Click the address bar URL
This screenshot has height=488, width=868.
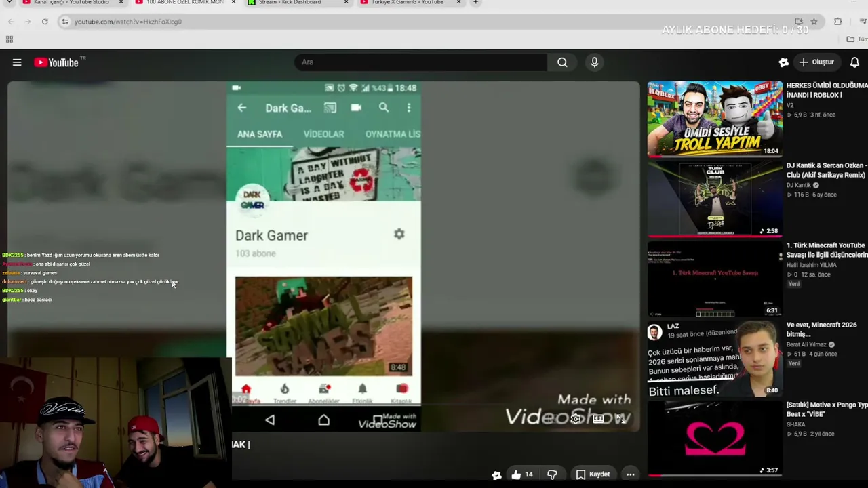[x=128, y=22]
